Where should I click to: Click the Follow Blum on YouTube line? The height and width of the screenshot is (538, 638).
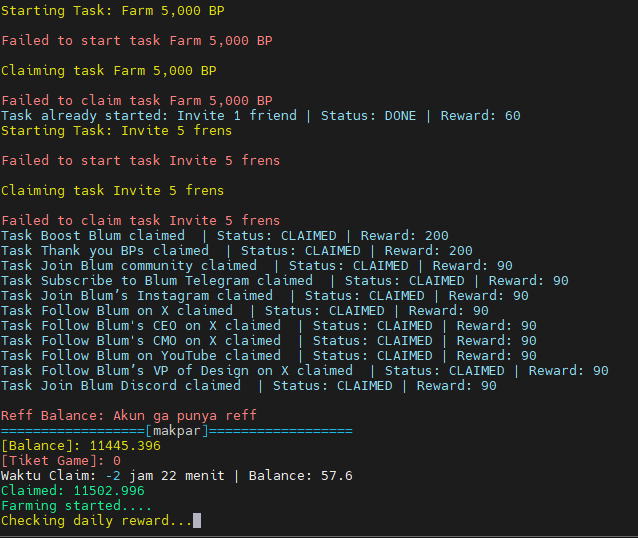(269, 356)
